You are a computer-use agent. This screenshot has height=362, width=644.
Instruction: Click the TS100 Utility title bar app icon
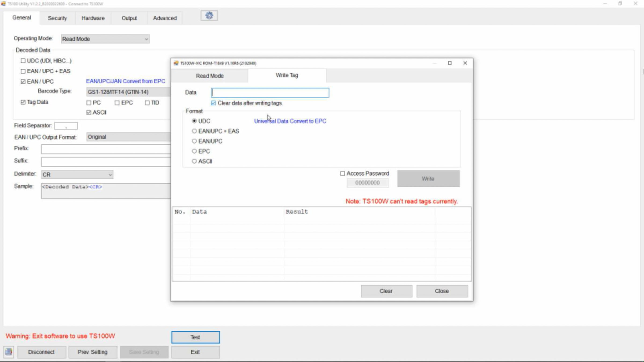[x=3, y=4]
